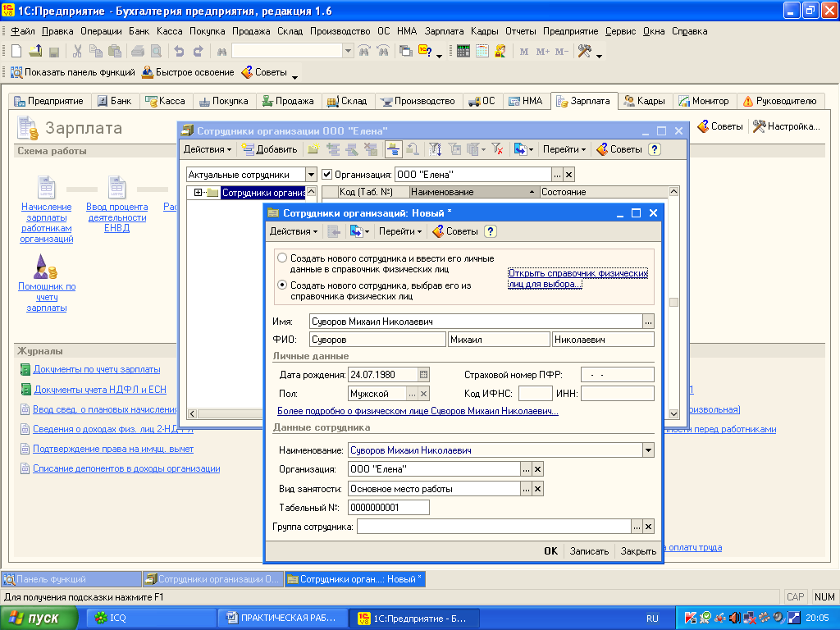Open the calculator icon in toolbar
Screen dimensions: 840x630
pyautogui.click(x=463, y=52)
